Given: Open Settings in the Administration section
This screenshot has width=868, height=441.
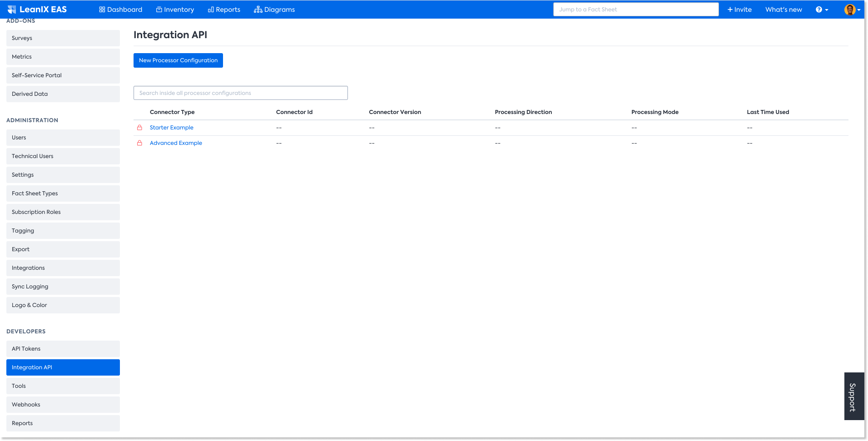Looking at the screenshot, I should tap(63, 175).
